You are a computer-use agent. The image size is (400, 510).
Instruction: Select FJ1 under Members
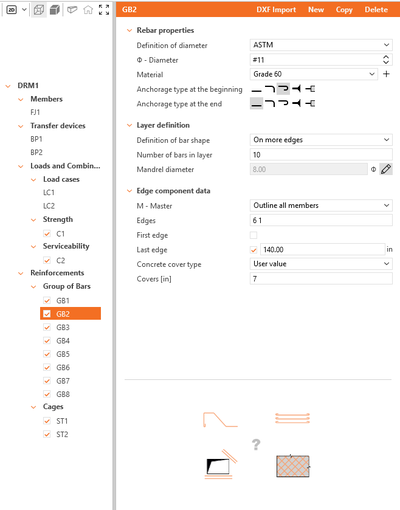[35, 112]
